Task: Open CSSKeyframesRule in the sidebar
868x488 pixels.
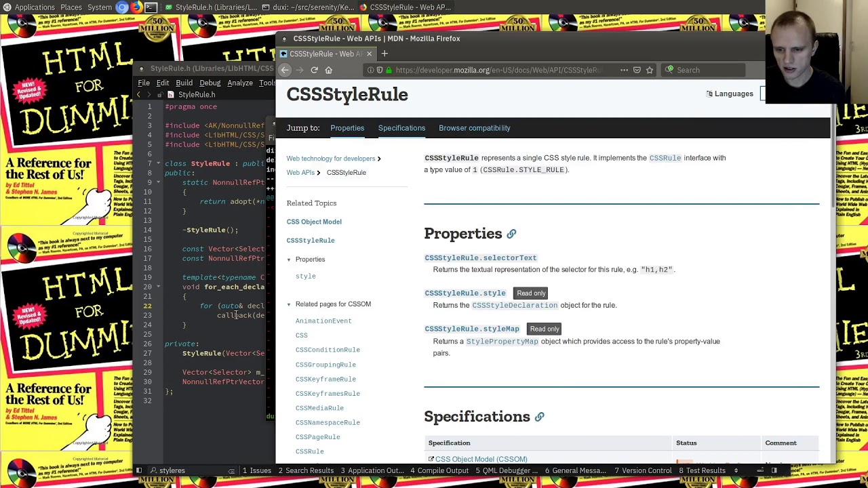Action: point(328,394)
